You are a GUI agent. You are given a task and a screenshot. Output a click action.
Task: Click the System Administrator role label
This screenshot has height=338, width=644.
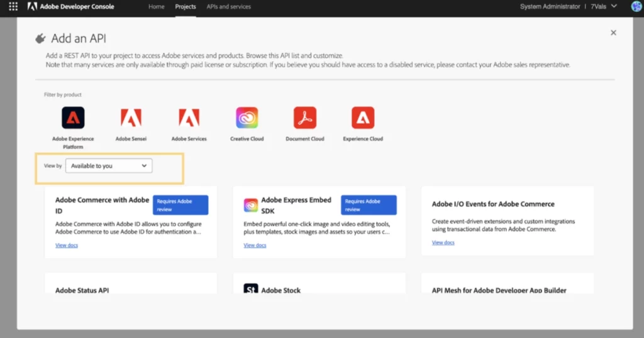coord(550,6)
